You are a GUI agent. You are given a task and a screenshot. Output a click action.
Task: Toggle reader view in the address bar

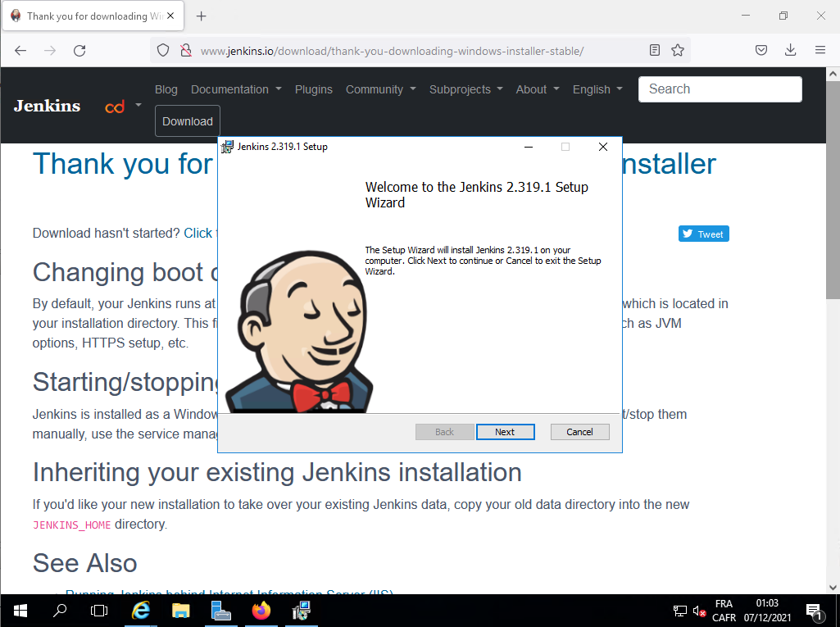[x=655, y=51]
